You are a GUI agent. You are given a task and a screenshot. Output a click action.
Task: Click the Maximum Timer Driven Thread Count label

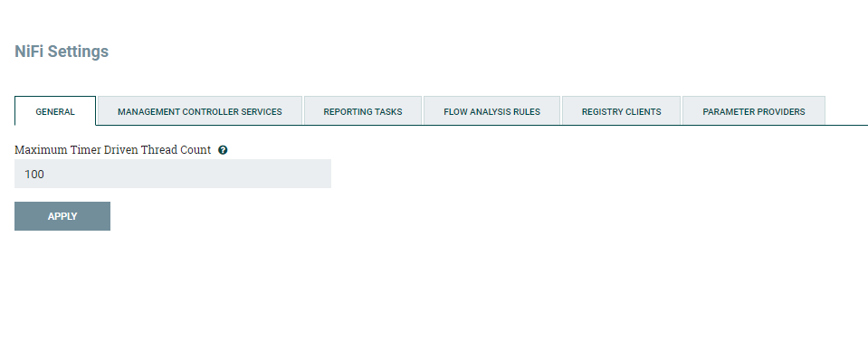(112, 149)
